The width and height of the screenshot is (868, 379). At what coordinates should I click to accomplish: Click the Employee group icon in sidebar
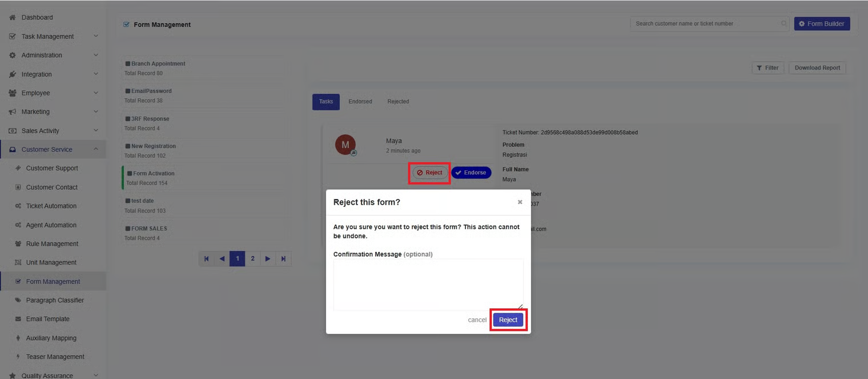(13, 93)
